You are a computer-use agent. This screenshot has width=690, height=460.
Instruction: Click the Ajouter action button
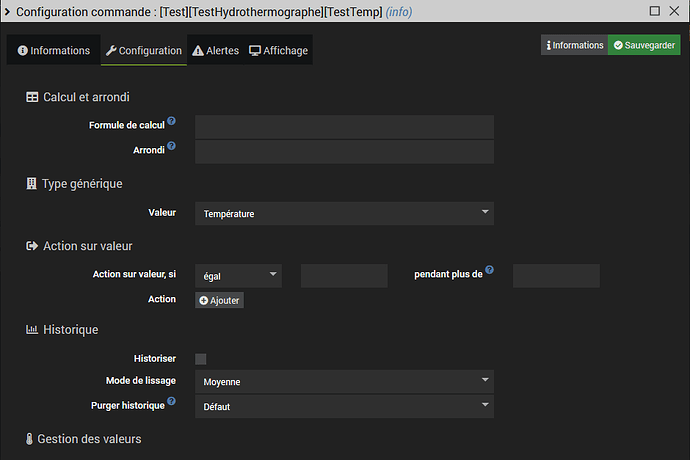pyautogui.click(x=219, y=300)
